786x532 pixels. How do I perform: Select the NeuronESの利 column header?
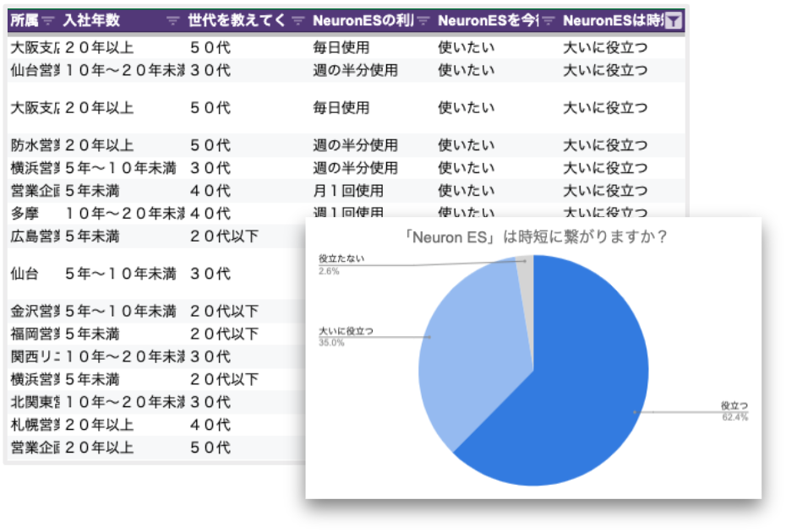pos(363,20)
